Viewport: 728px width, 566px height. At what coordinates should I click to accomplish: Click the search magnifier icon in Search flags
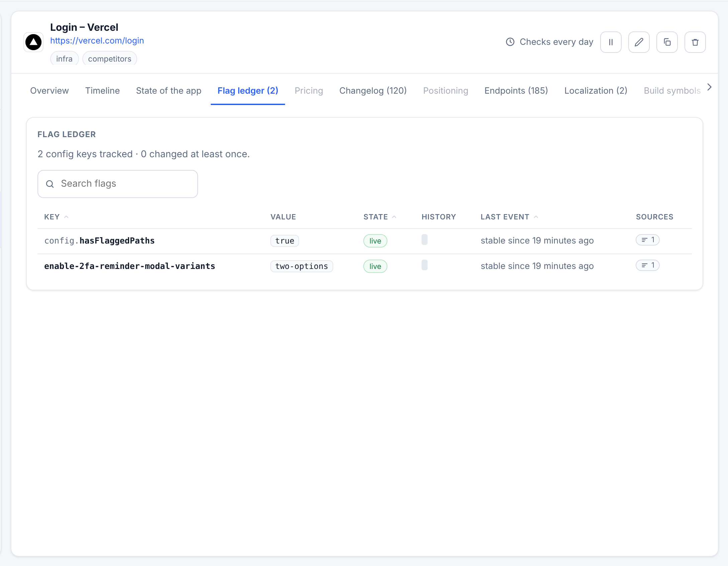(50, 184)
